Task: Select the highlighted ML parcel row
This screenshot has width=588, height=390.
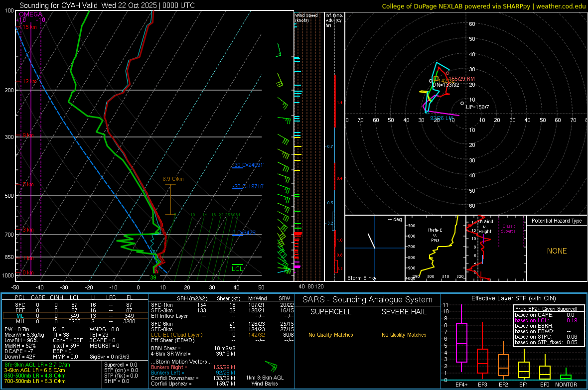Action: pos(75,316)
